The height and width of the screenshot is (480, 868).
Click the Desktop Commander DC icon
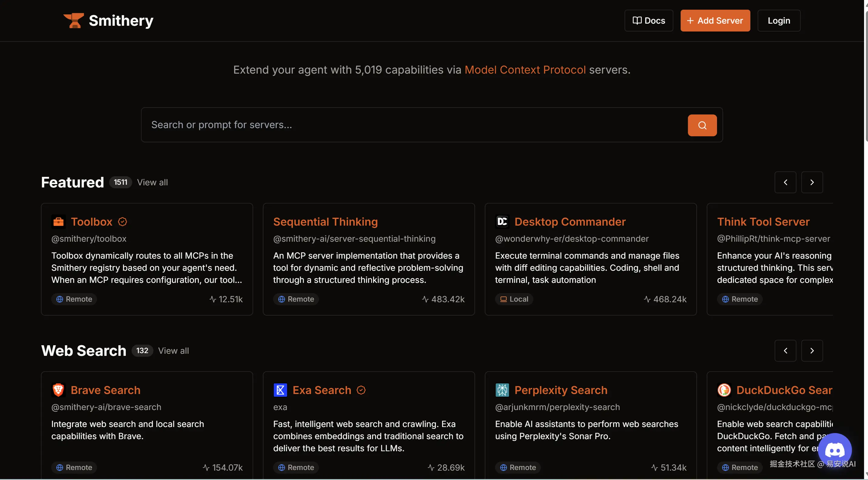pos(502,221)
